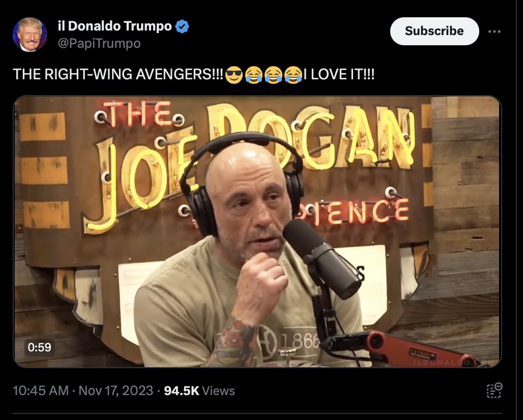Open the 94.5K Views count
The height and width of the screenshot is (420, 523).
click(x=199, y=391)
